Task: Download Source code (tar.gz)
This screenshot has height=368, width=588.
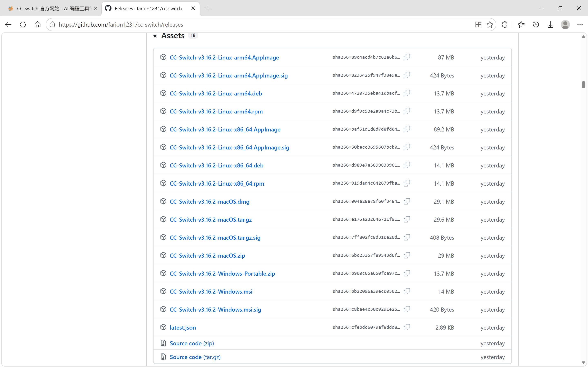Action: tap(195, 357)
